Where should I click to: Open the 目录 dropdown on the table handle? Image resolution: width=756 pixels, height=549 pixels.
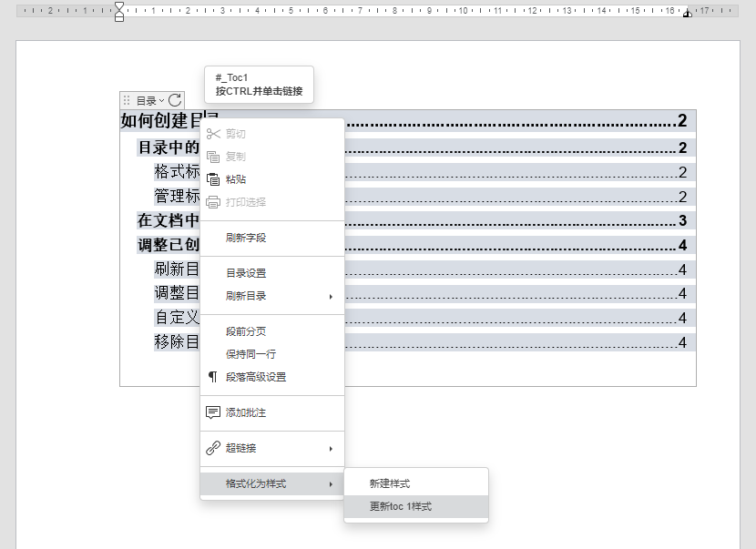[150, 101]
